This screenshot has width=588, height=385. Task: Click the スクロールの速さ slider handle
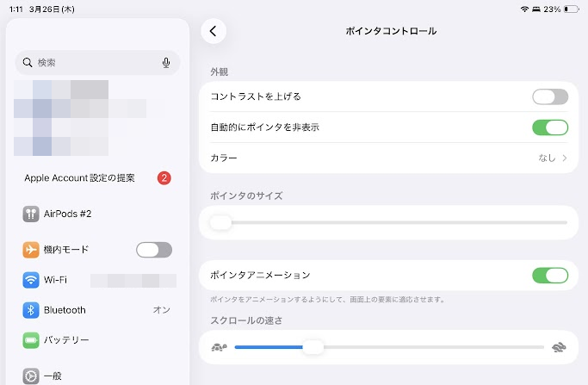point(313,347)
